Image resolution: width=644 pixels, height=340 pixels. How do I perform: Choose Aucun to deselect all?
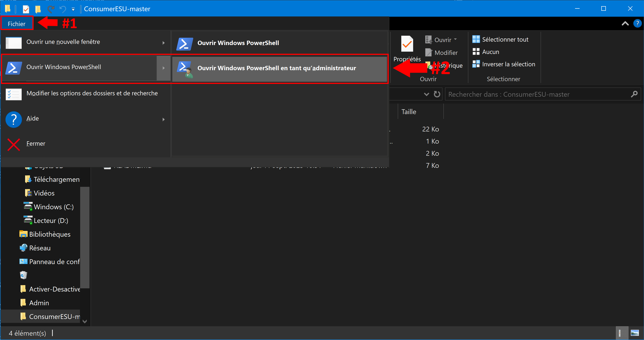point(486,52)
